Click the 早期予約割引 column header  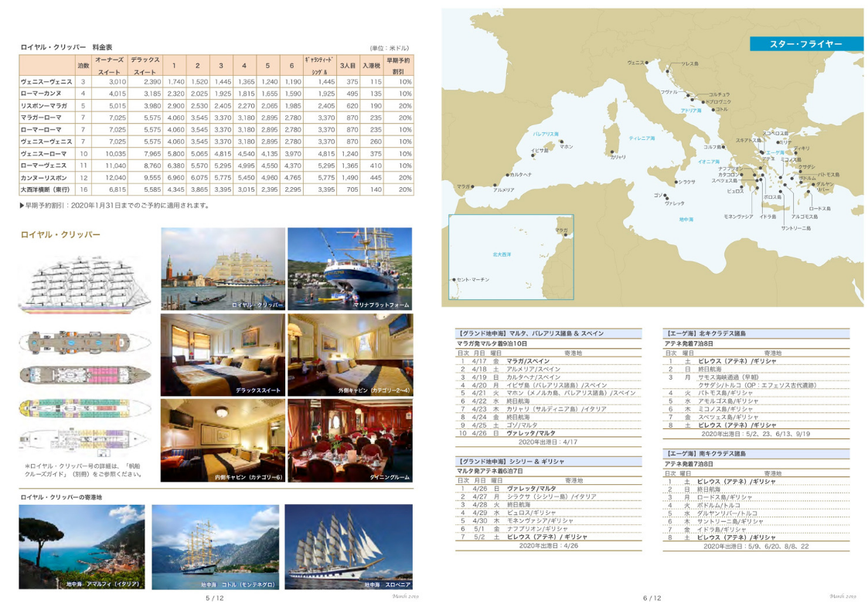(x=399, y=65)
